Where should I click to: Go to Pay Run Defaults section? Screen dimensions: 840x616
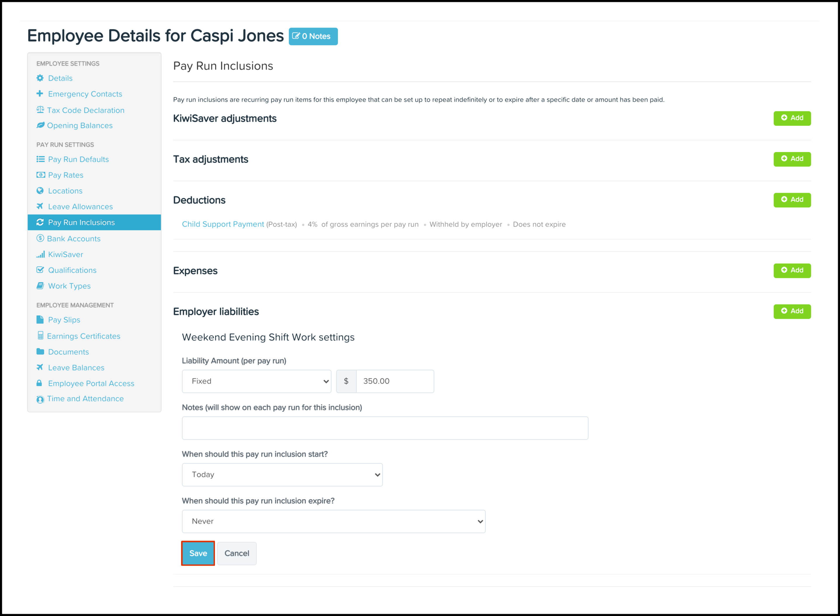click(78, 159)
